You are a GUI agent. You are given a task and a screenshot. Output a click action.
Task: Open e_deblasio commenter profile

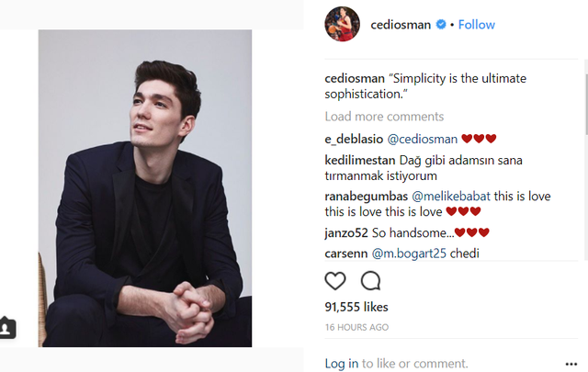(x=354, y=139)
